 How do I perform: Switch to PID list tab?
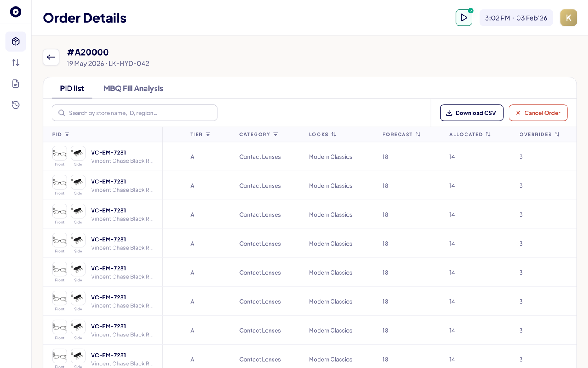(x=72, y=88)
